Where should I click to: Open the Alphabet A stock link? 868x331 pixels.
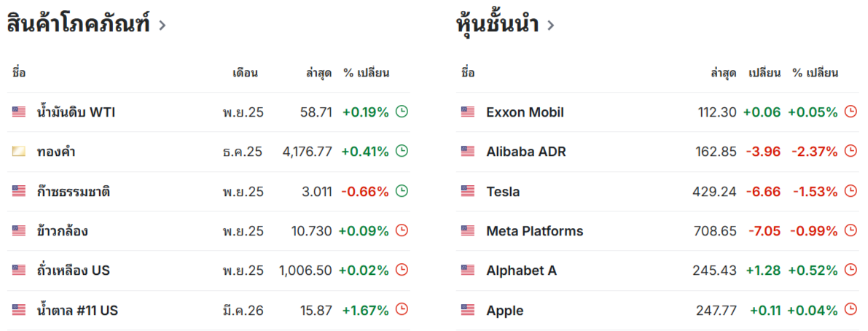point(521,270)
